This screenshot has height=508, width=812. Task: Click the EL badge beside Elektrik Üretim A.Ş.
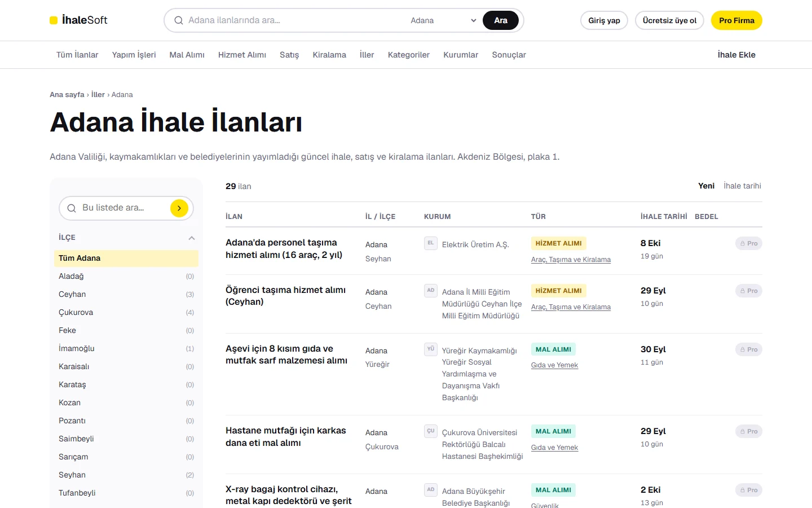click(x=431, y=243)
